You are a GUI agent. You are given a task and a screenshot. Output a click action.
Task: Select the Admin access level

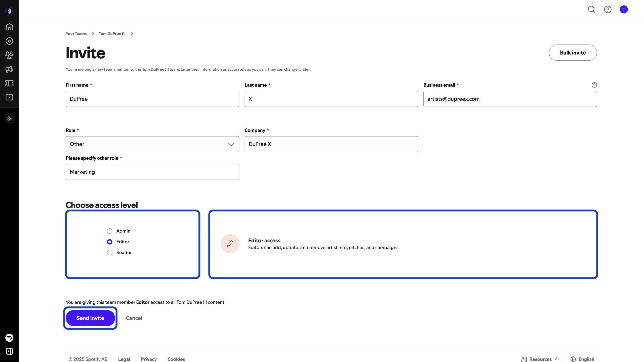coord(110,231)
